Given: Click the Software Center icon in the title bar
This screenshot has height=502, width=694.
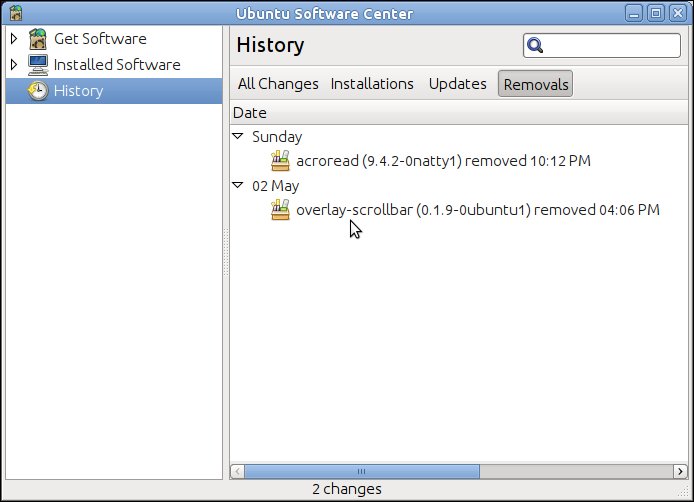Looking at the screenshot, I should [15, 13].
